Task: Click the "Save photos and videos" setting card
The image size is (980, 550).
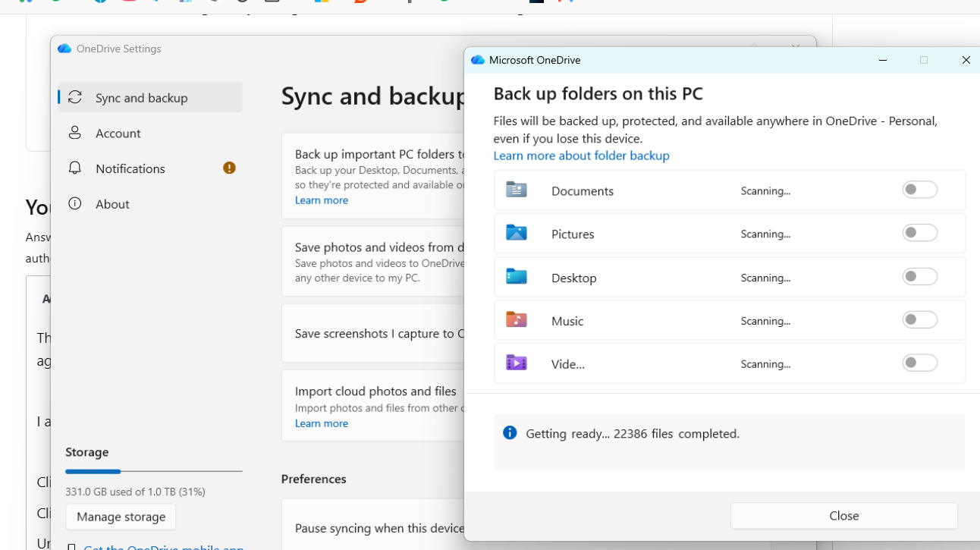Action: coord(372,261)
